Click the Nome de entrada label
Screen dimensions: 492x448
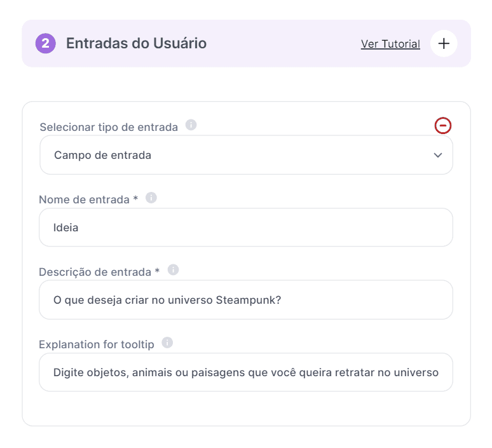pyautogui.click(x=88, y=200)
